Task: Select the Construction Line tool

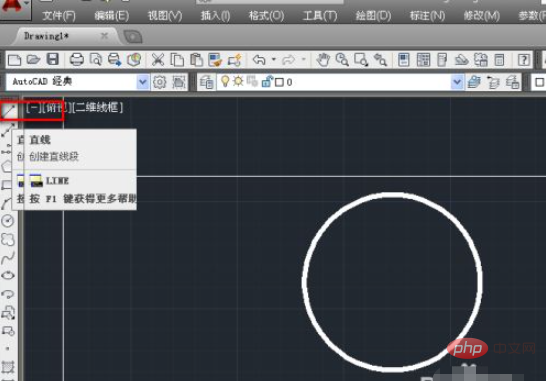Action: point(8,130)
